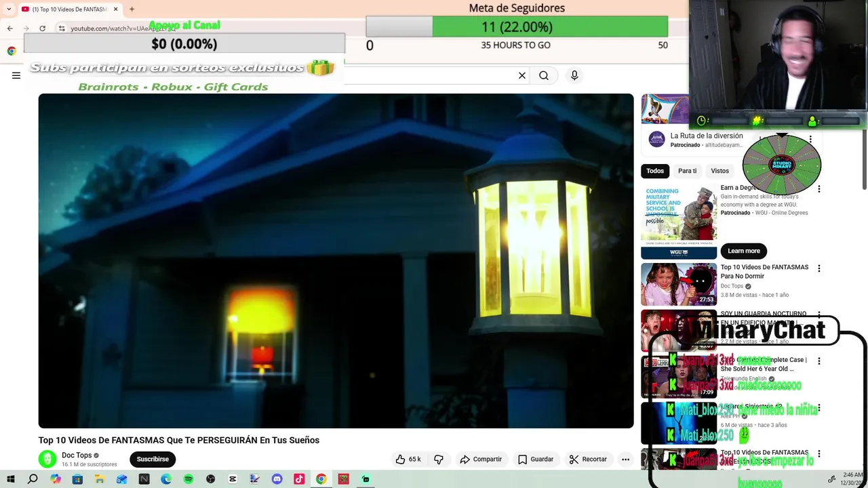Open Copilot from the taskbar
This screenshot has height=488, width=868.
(x=55, y=479)
